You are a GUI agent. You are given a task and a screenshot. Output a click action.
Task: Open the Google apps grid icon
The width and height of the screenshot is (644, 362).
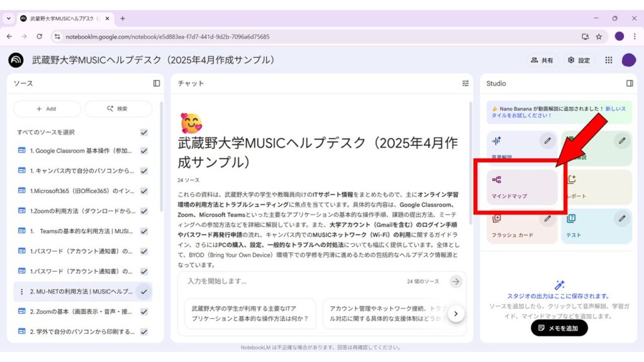coord(608,60)
